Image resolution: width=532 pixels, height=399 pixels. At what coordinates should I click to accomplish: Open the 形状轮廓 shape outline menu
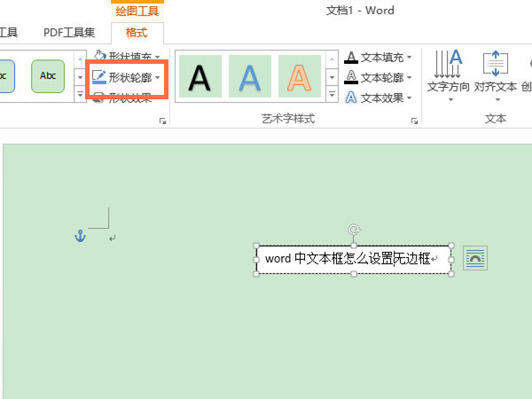126,78
